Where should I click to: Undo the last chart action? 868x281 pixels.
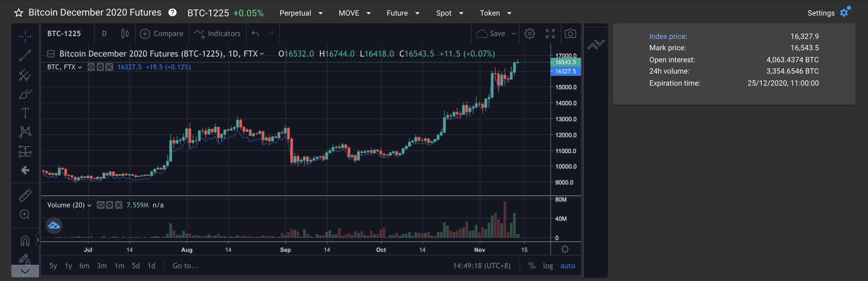[256, 34]
